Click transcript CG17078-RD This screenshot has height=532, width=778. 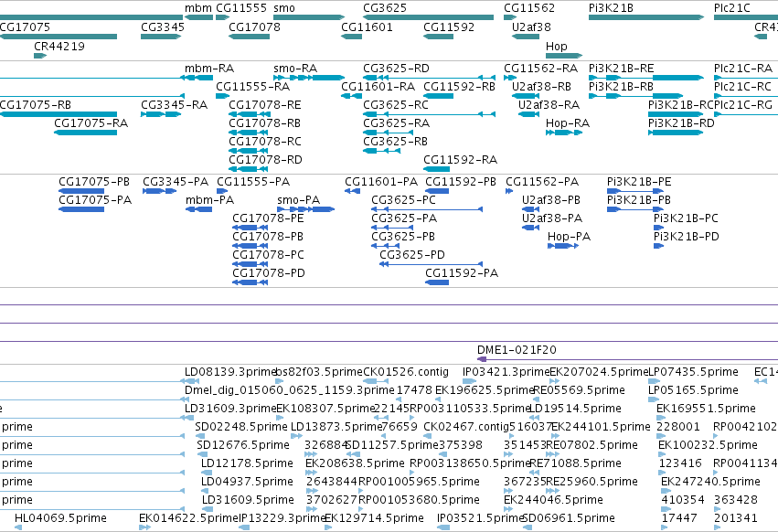click(249, 169)
